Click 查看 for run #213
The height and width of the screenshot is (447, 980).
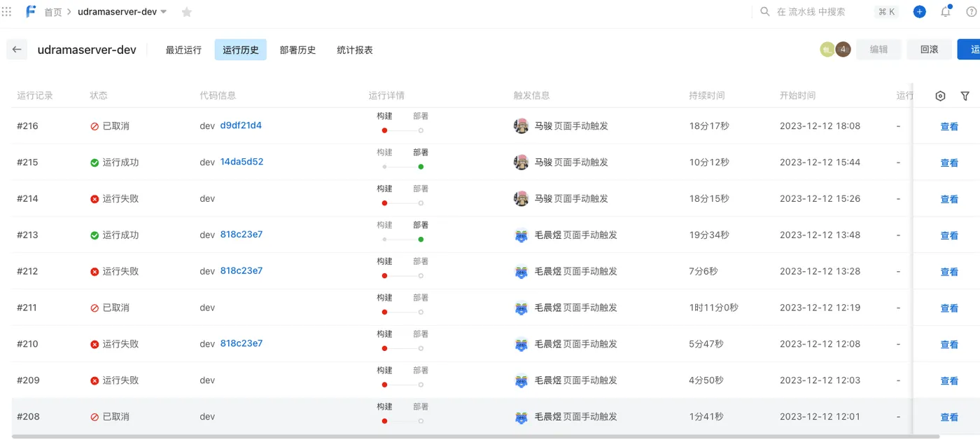coord(949,235)
